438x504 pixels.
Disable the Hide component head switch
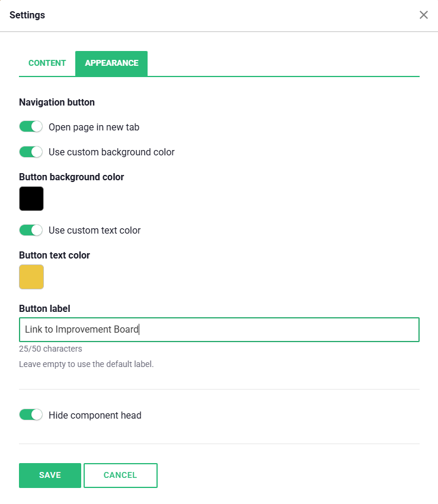coord(31,414)
